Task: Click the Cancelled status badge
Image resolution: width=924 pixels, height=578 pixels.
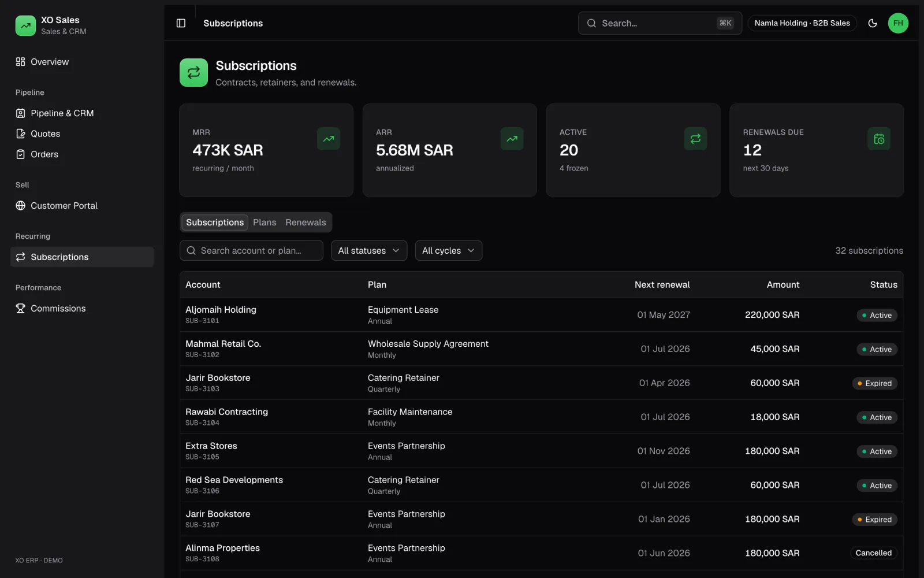Action: coord(873,553)
